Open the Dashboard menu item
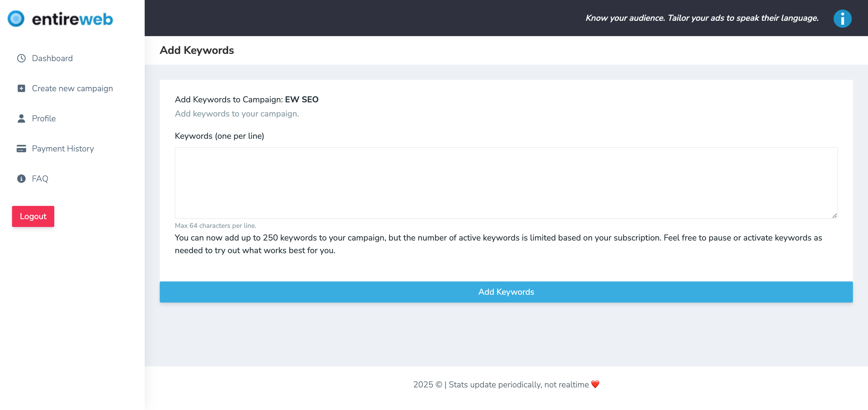The width and height of the screenshot is (868, 410). tap(52, 58)
